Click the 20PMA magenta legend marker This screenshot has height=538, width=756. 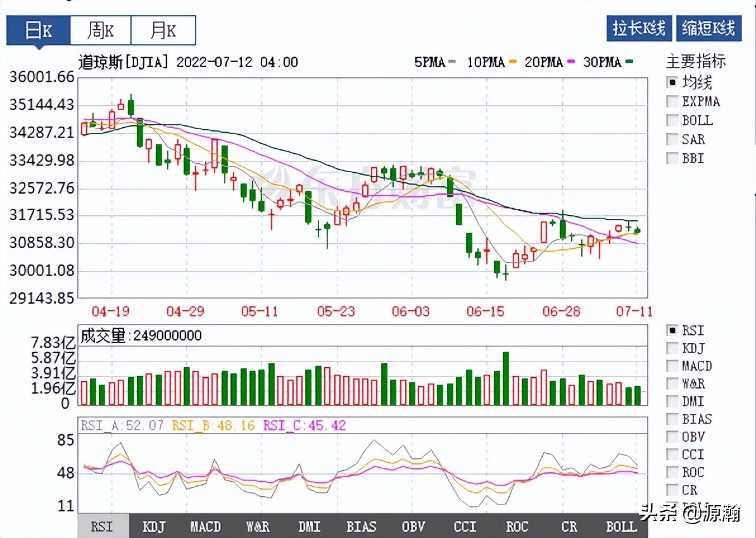pyautogui.click(x=571, y=61)
